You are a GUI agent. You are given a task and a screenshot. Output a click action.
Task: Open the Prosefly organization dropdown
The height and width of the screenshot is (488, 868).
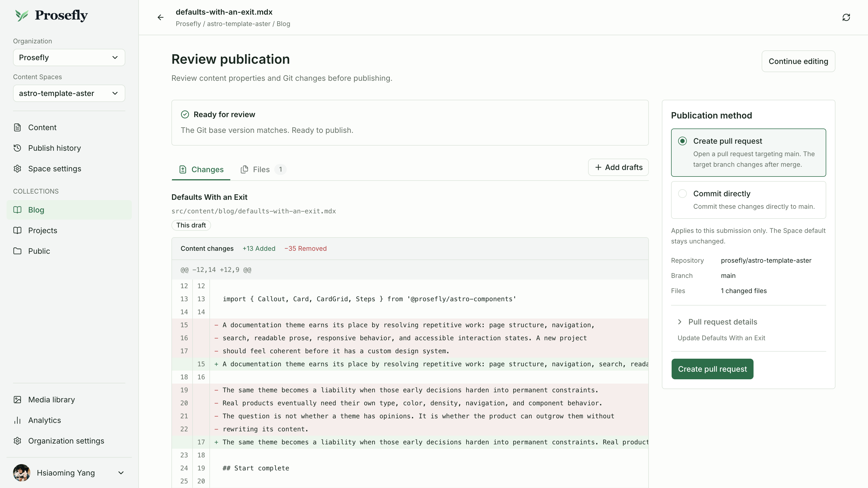69,57
